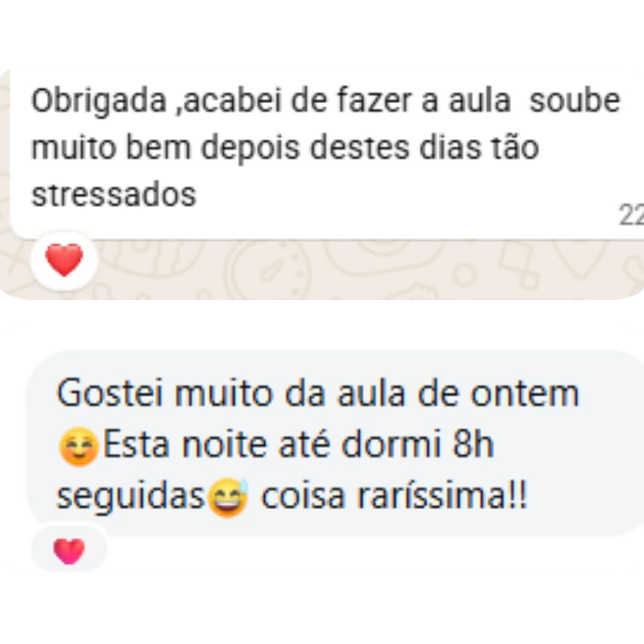Click the word "Gostei" in the second message
644x644 pixels.
[109, 393]
